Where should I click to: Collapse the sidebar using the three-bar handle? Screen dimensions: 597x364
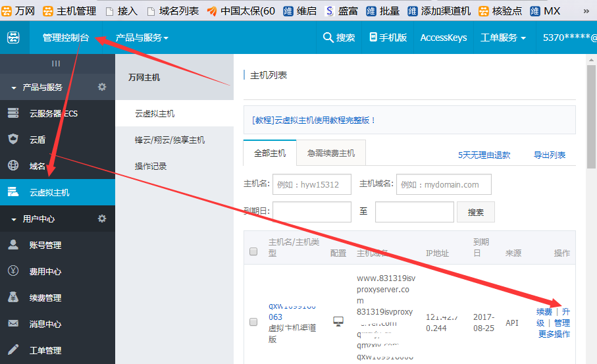pyautogui.click(x=56, y=64)
